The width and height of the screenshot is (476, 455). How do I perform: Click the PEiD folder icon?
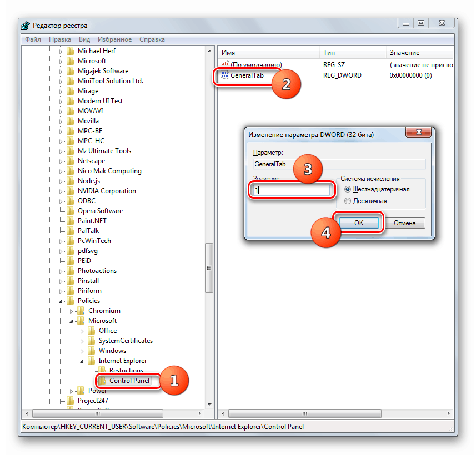71,261
